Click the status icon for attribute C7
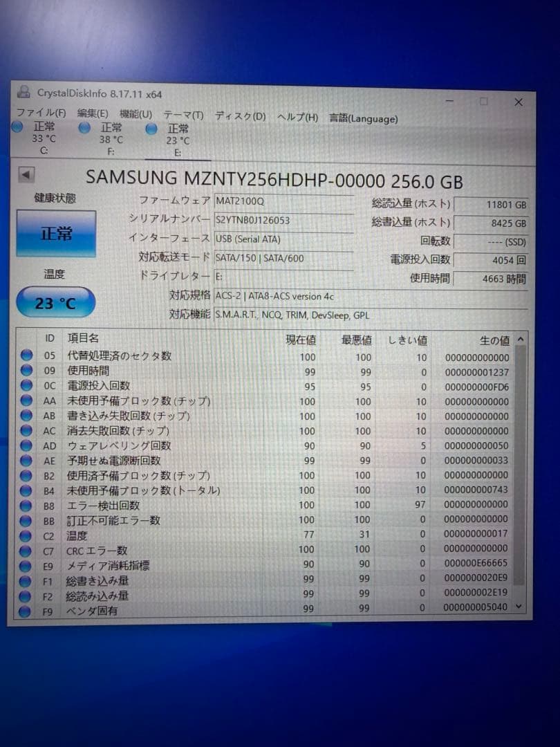Viewport: 560px width, 747px height. point(26,551)
